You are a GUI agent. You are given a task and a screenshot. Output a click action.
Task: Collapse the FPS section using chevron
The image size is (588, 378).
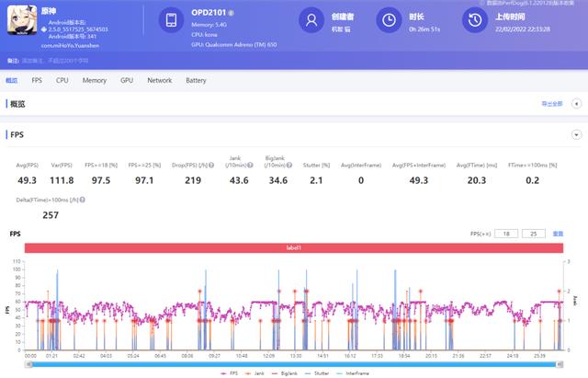pyautogui.click(x=576, y=135)
